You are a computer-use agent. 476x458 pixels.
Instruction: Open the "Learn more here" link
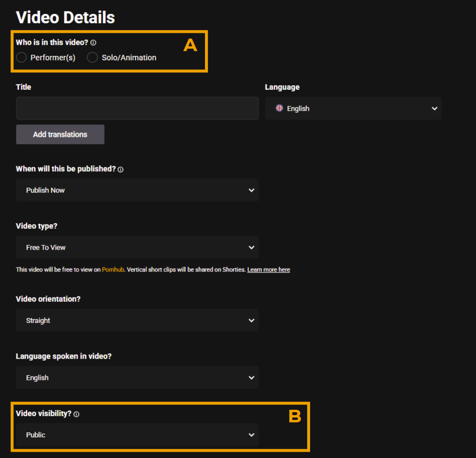tap(269, 269)
